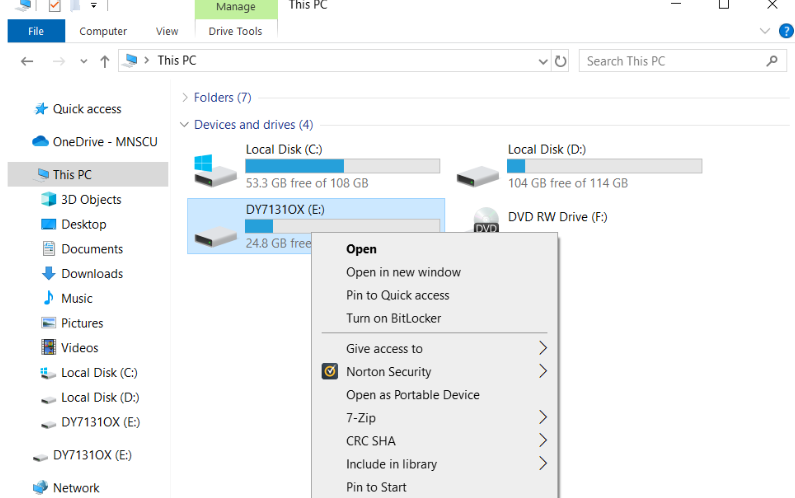Open the File tab
The image size is (795, 498).
[x=36, y=31]
